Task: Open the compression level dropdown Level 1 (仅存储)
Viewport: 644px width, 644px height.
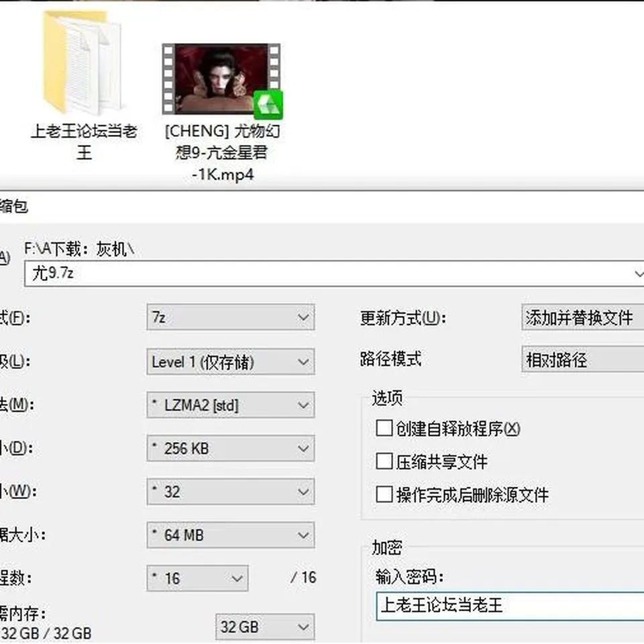Action: tap(230, 362)
